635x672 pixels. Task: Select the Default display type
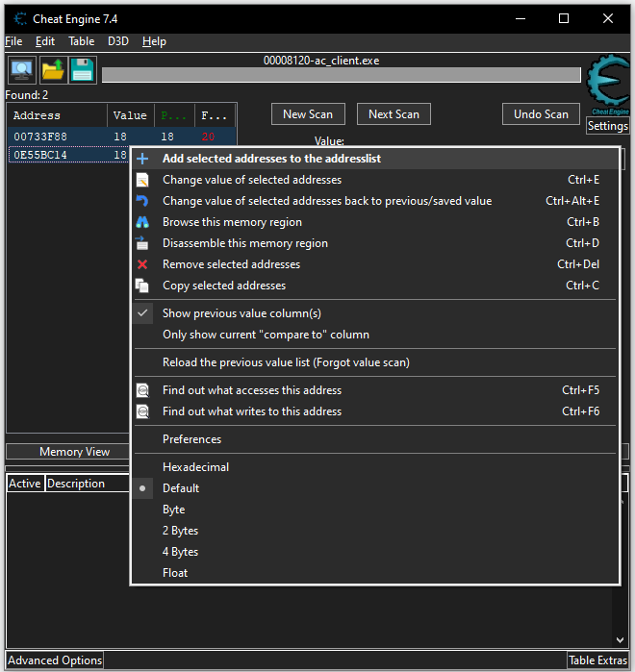375,488
